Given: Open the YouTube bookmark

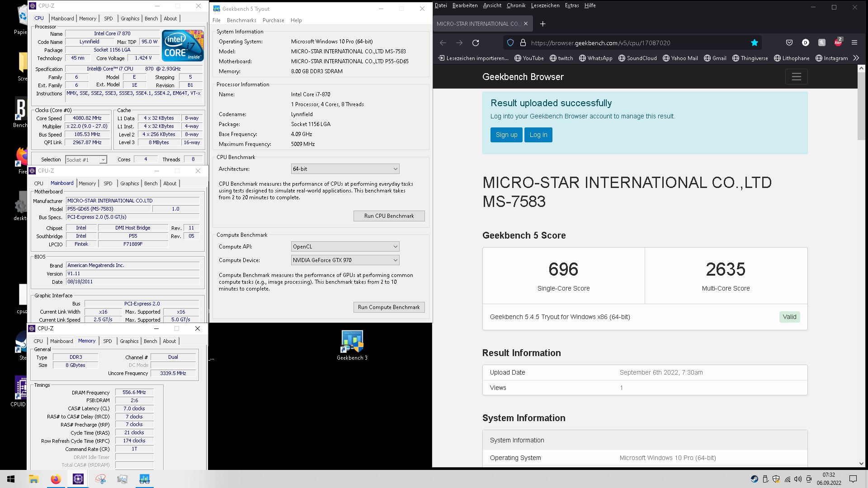Looking at the screenshot, I should (529, 58).
